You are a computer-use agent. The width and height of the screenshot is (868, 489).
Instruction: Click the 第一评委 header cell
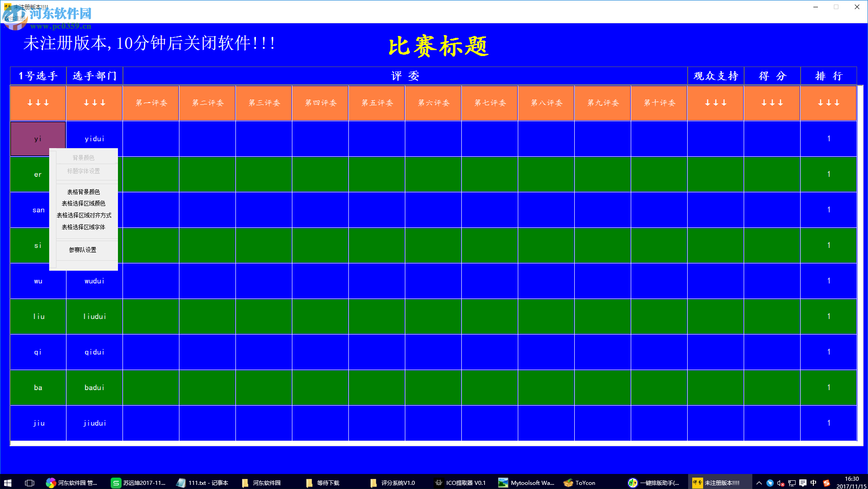click(151, 103)
